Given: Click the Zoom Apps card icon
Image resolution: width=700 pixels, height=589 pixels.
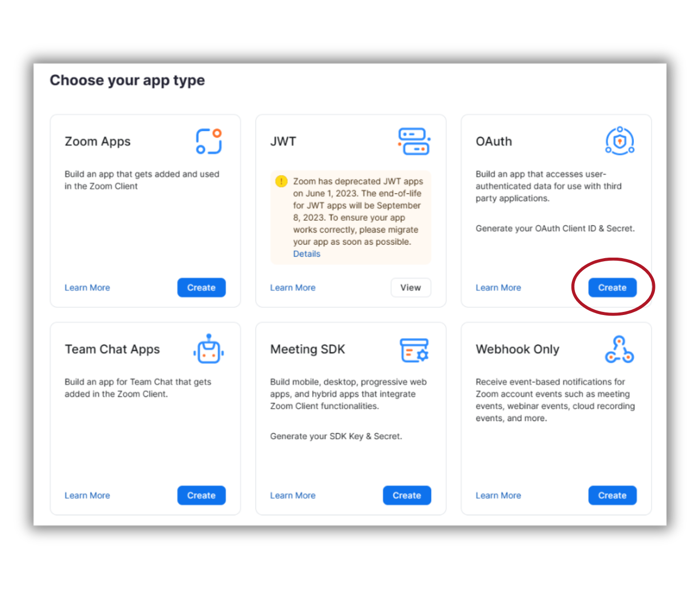Looking at the screenshot, I should click(209, 141).
